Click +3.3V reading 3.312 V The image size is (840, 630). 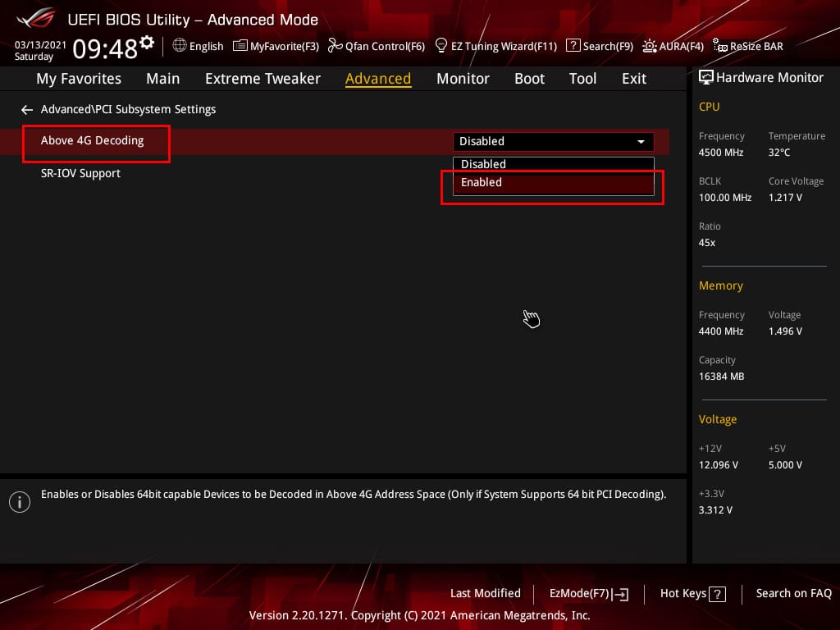tap(715, 510)
